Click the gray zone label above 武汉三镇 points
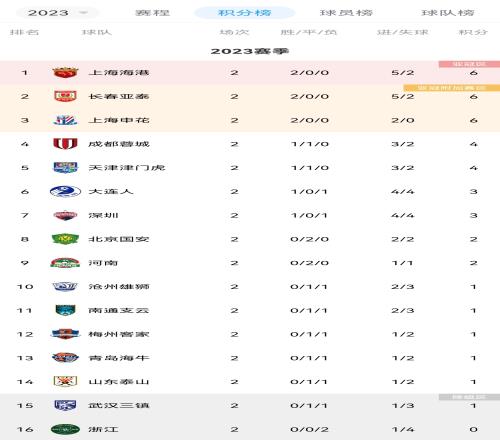Screen dimensions: 500x440 tap(469, 397)
